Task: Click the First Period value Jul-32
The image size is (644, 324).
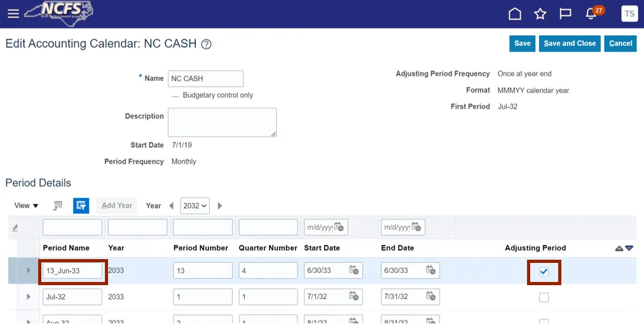Action: 508,106
